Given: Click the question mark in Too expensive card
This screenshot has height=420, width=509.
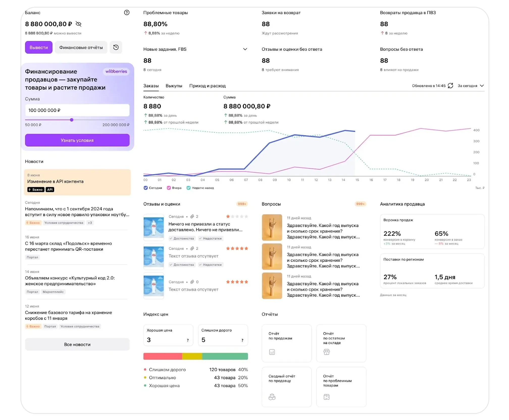Looking at the screenshot, I should pyautogui.click(x=242, y=340).
